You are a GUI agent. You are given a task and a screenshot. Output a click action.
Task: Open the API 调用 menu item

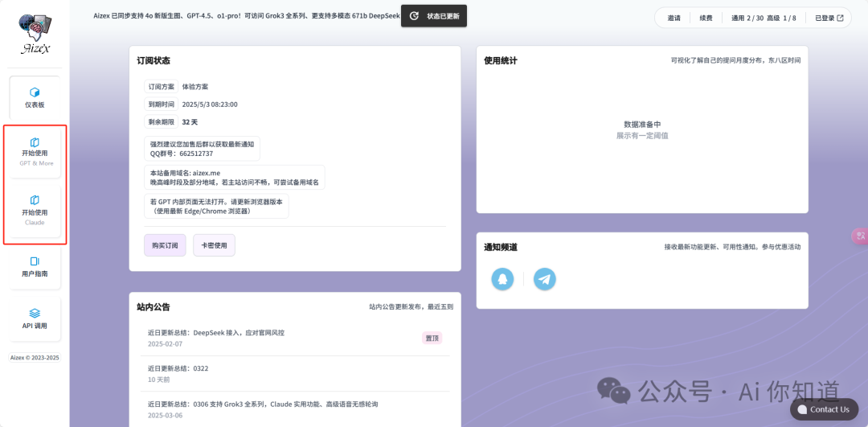click(35, 318)
